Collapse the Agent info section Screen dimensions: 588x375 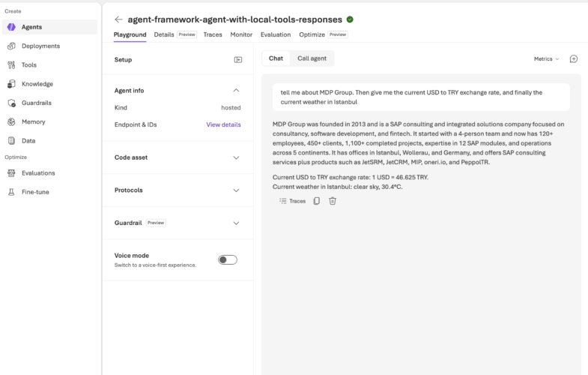pyautogui.click(x=236, y=91)
